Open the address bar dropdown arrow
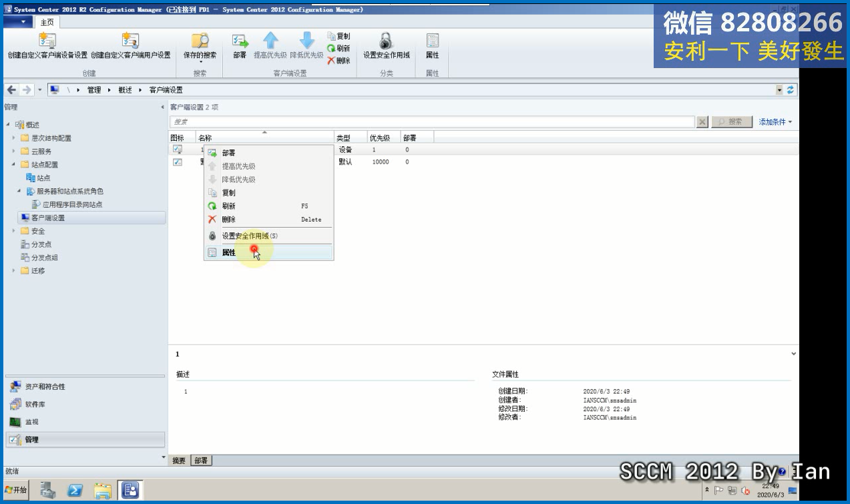This screenshot has height=504, width=850. click(779, 90)
